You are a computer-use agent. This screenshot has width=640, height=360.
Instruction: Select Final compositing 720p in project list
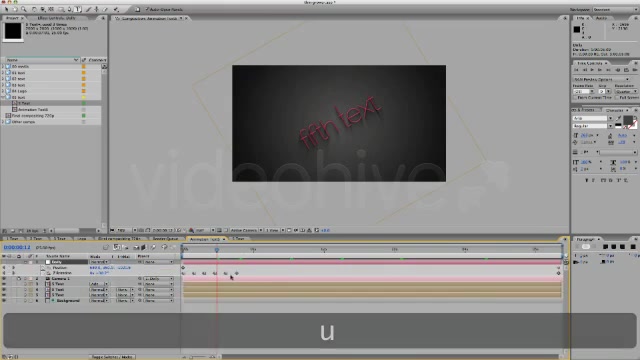33,116
